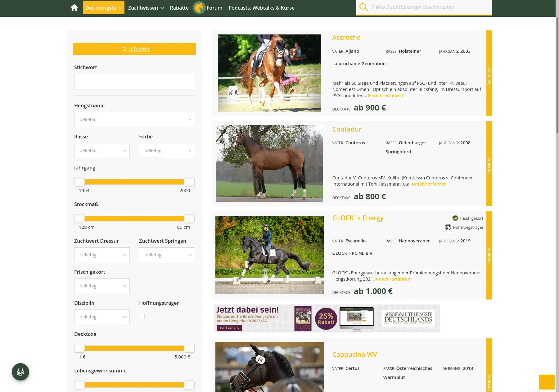Screen dimensions: 559x392
Task: Open the Deckhengste menu
Action: point(103,8)
